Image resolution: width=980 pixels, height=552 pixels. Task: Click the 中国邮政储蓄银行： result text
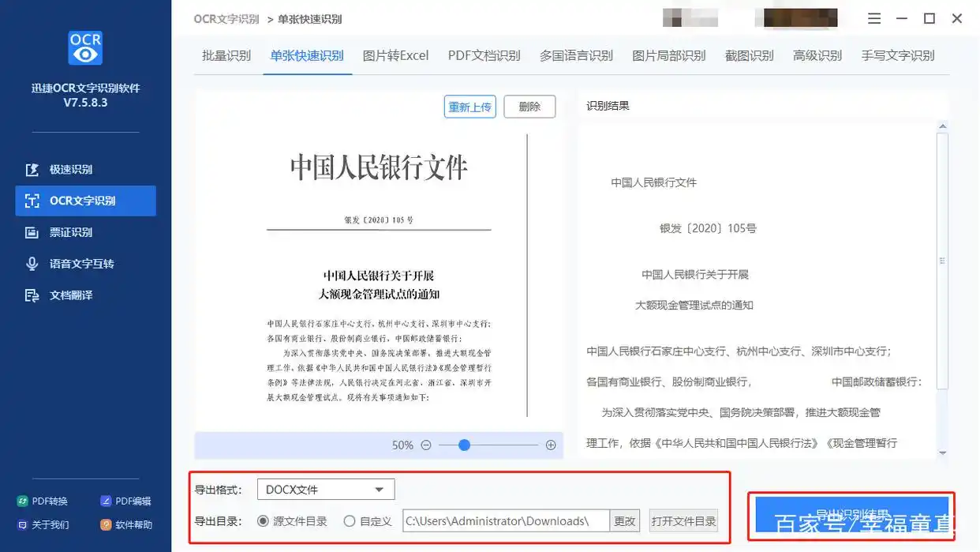[x=877, y=381]
